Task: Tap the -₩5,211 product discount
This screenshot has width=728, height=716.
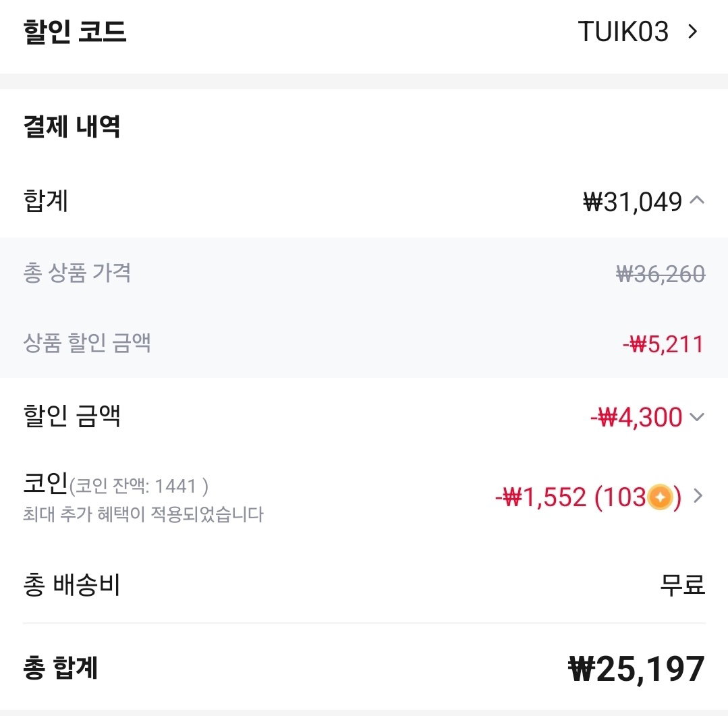Action: pyautogui.click(x=663, y=344)
